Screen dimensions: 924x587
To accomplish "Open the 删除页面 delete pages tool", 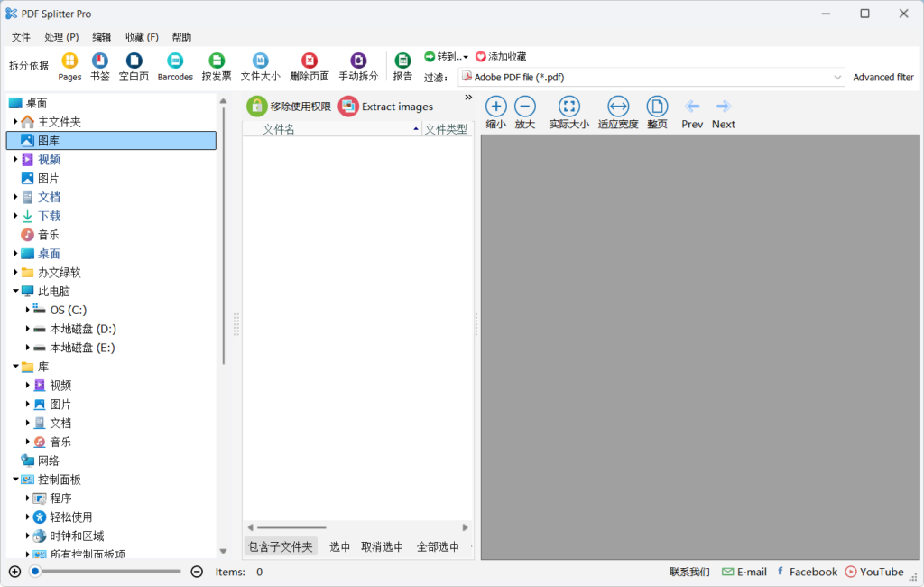I will [x=310, y=67].
